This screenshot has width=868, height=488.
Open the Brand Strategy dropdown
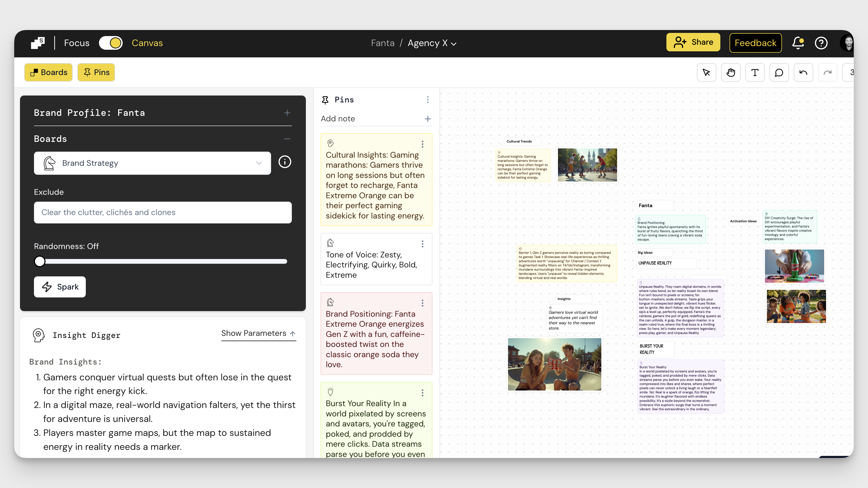[x=152, y=163]
